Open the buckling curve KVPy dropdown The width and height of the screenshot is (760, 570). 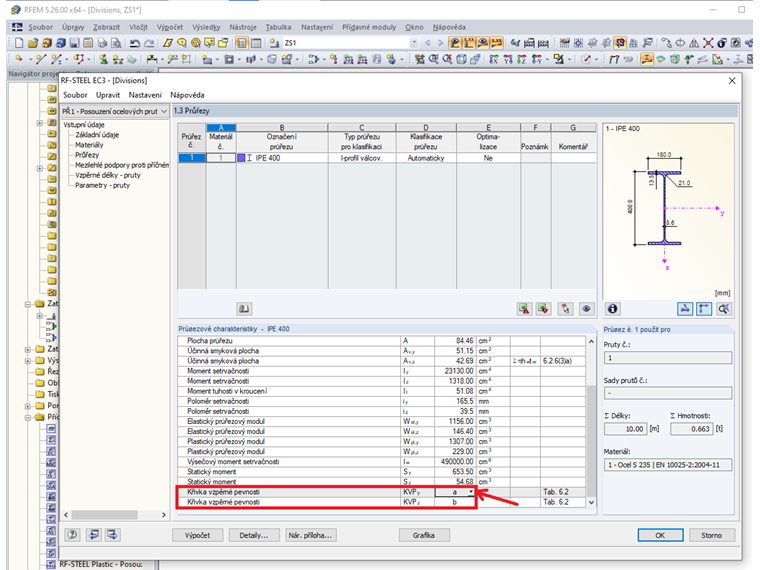470,492
